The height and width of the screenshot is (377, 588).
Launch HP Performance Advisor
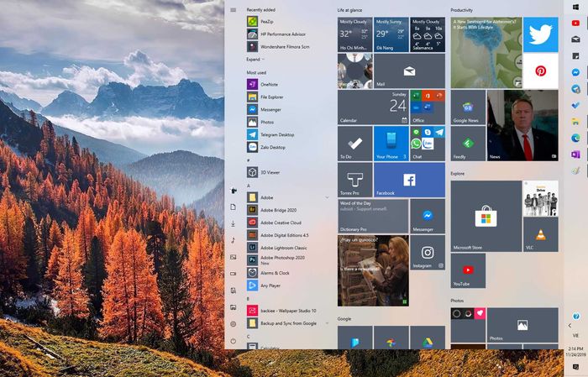tap(287, 34)
